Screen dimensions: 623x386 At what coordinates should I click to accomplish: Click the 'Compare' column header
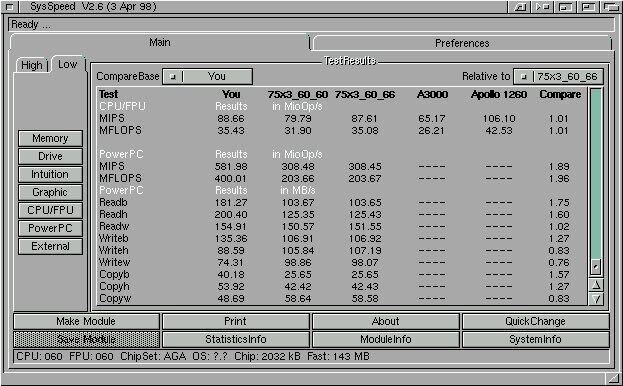point(560,95)
